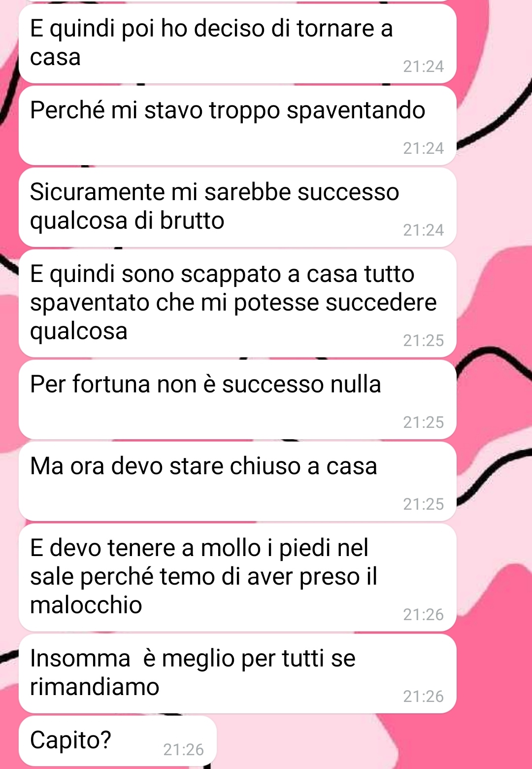Tap the 'Ma ora devo stare chiuso a casa' message
The image size is (532, 769).
click(x=237, y=482)
